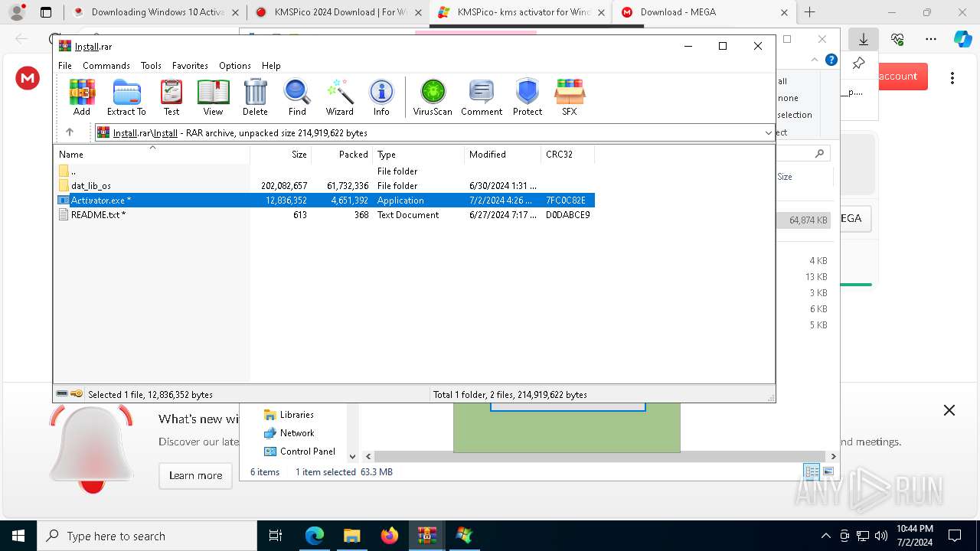Screen dimensions: 980x551
Task: Open the Help menu
Action: (271, 66)
